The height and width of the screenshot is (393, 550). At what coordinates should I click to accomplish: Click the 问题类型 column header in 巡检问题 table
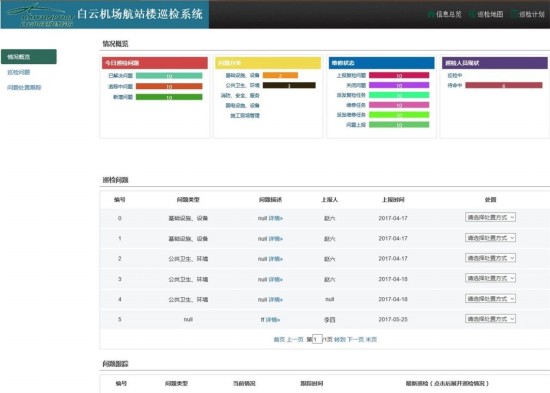pos(188,200)
